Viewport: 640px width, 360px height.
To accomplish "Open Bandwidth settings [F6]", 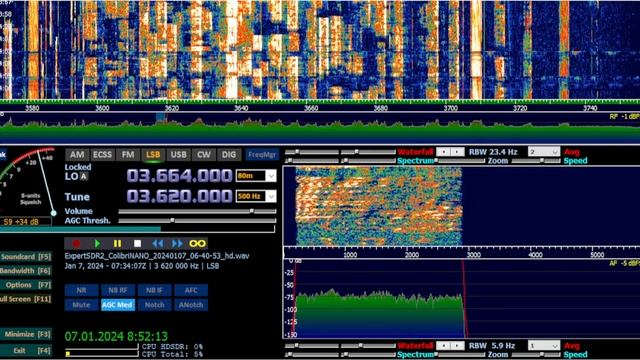I will tap(26, 271).
